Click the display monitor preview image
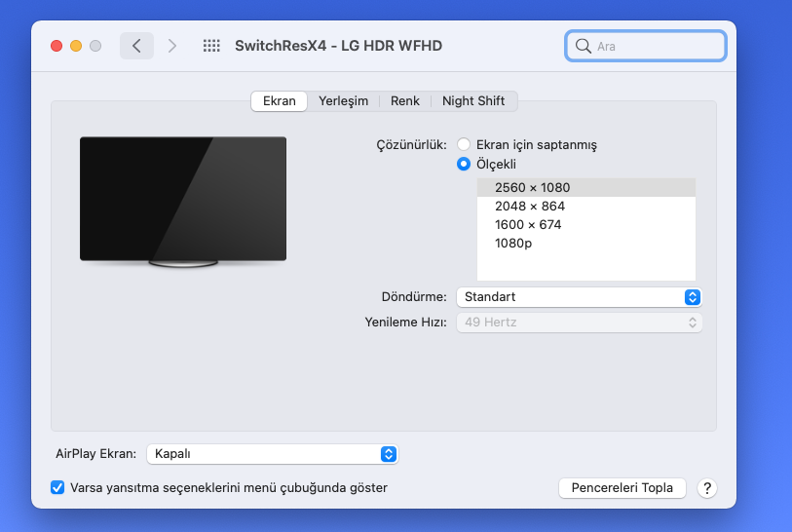Image resolution: width=792 pixels, height=532 pixels. point(183,201)
